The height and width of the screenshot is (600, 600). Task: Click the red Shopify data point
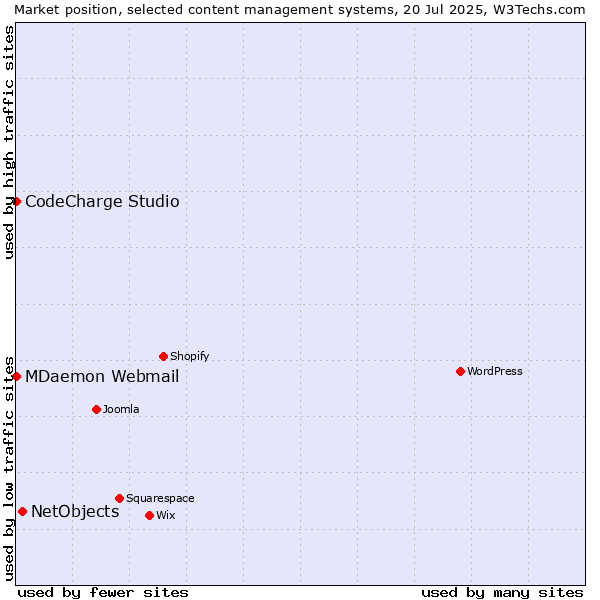163,357
